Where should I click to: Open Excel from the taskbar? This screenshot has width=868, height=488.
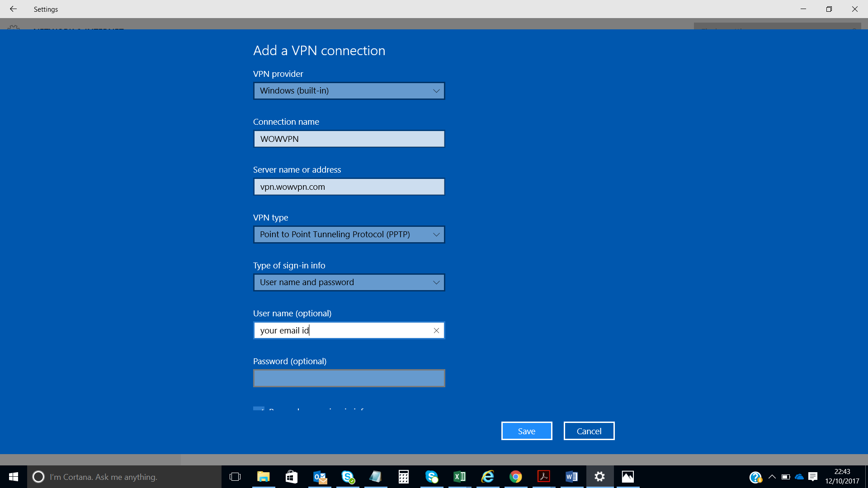coord(460,477)
